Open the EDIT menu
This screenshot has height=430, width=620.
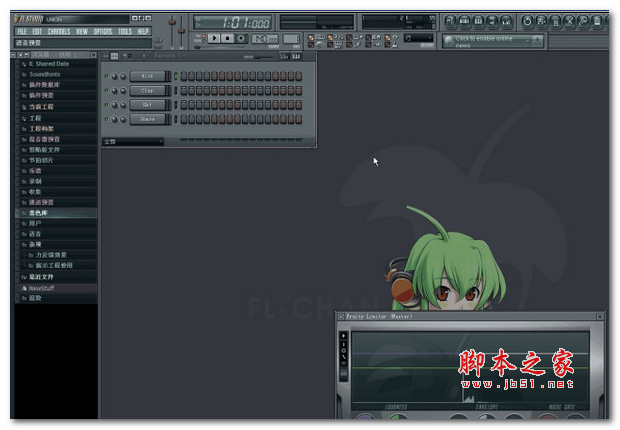coord(37,31)
